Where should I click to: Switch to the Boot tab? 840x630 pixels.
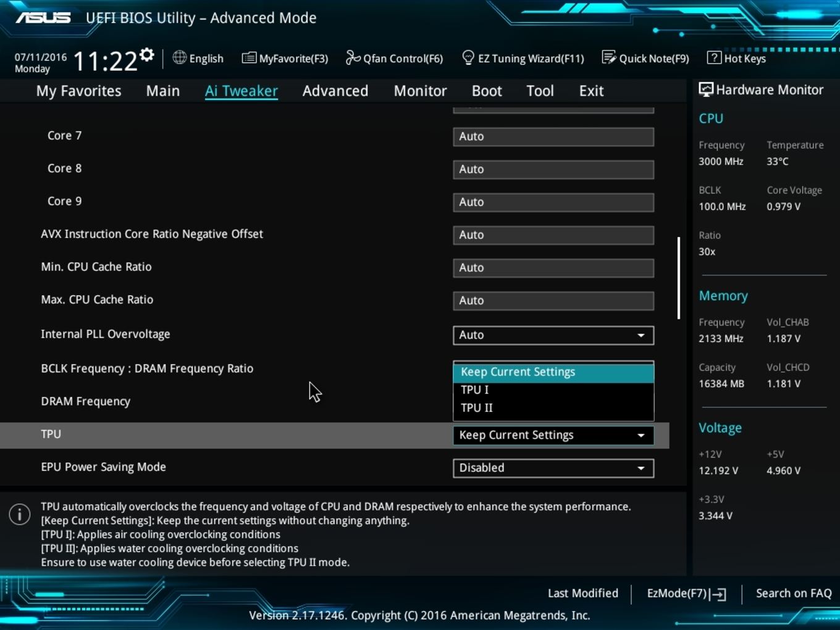pyautogui.click(x=487, y=91)
